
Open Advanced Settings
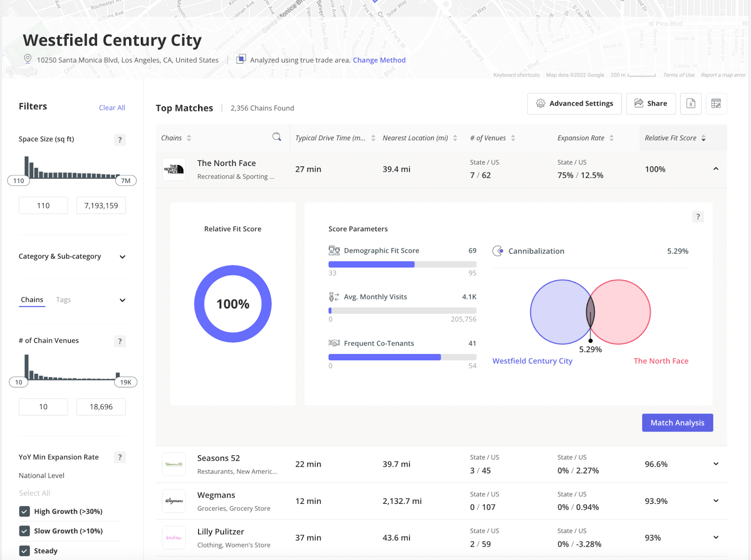574,104
